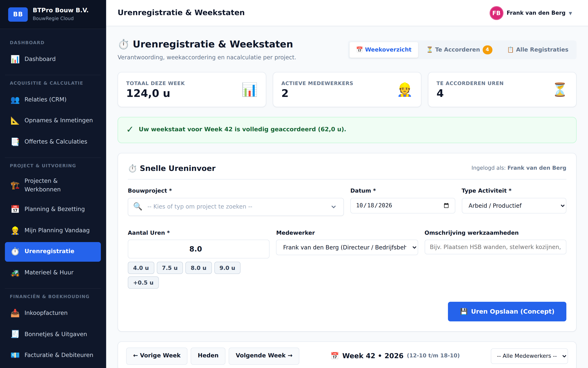Click the Opnames & Inmetingen ruler icon

[x=15, y=120]
